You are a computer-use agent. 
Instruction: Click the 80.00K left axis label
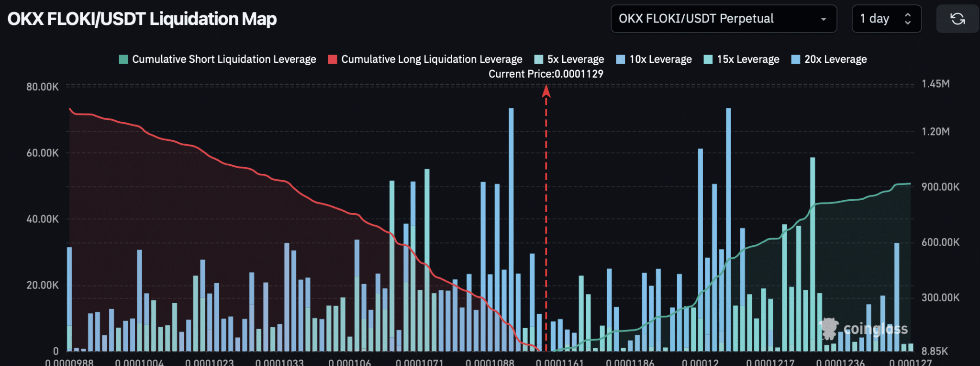pos(43,87)
